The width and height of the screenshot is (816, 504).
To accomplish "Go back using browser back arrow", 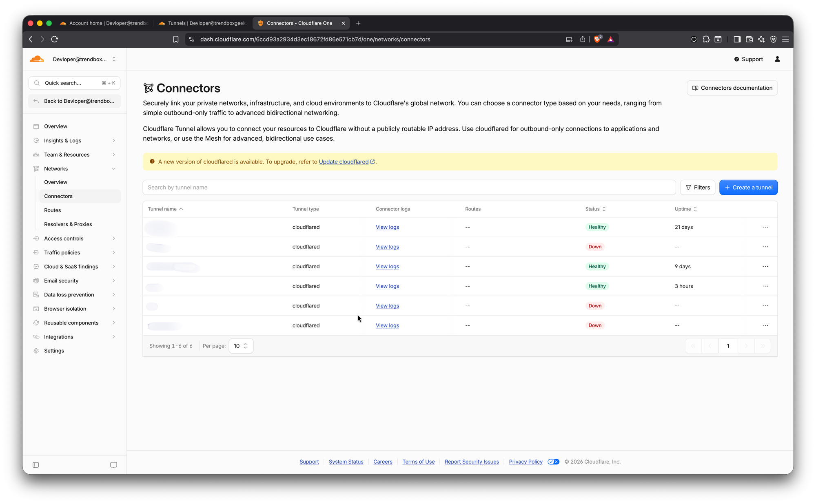I will (31, 39).
